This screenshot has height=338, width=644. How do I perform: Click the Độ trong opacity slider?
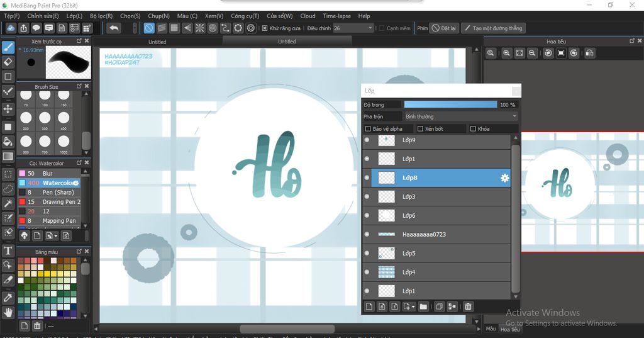coord(450,104)
